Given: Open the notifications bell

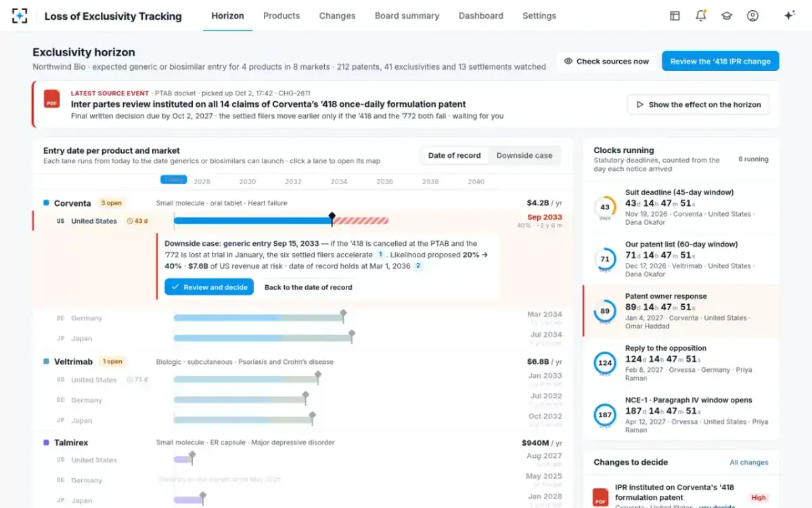Looking at the screenshot, I should click(x=701, y=16).
